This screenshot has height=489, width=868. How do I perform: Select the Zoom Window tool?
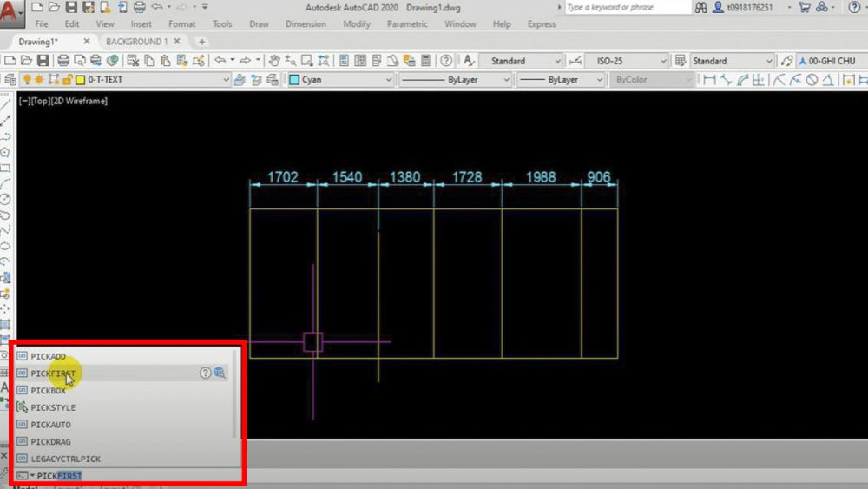tap(306, 60)
